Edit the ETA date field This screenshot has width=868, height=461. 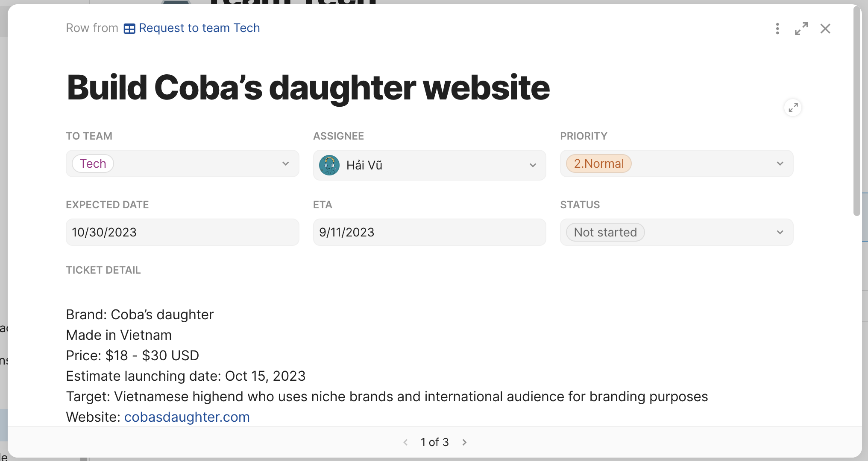[429, 232]
